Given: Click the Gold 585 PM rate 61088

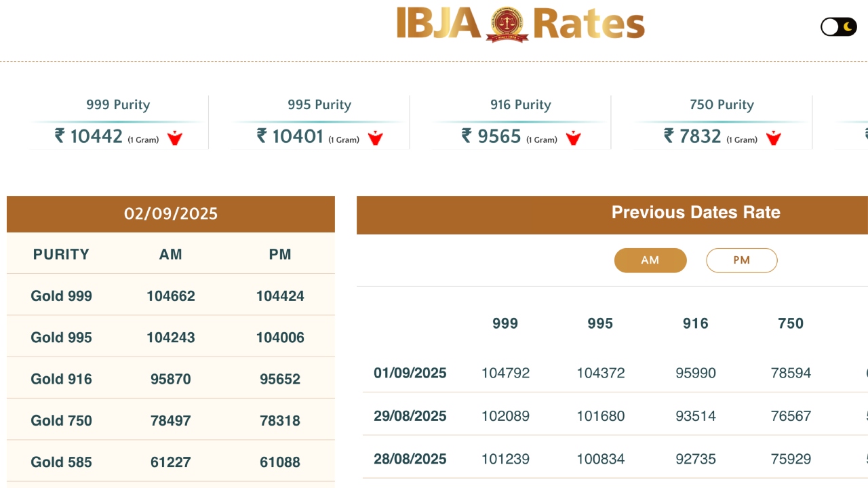Looking at the screenshot, I should (x=280, y=462).
